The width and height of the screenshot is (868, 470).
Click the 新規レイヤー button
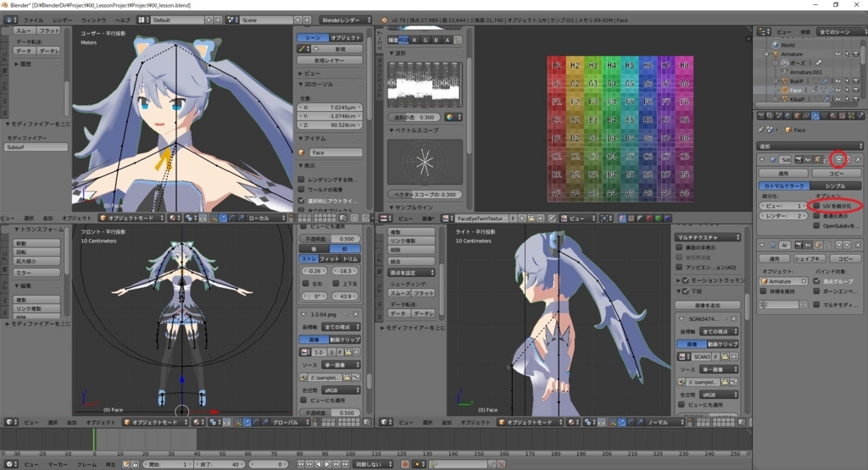click(330, 60)
